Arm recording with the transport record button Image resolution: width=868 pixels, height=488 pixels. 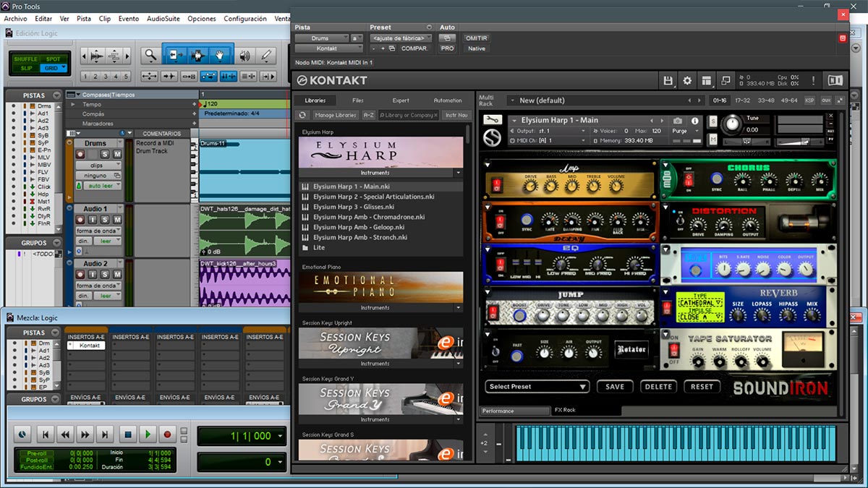[168, 435]
